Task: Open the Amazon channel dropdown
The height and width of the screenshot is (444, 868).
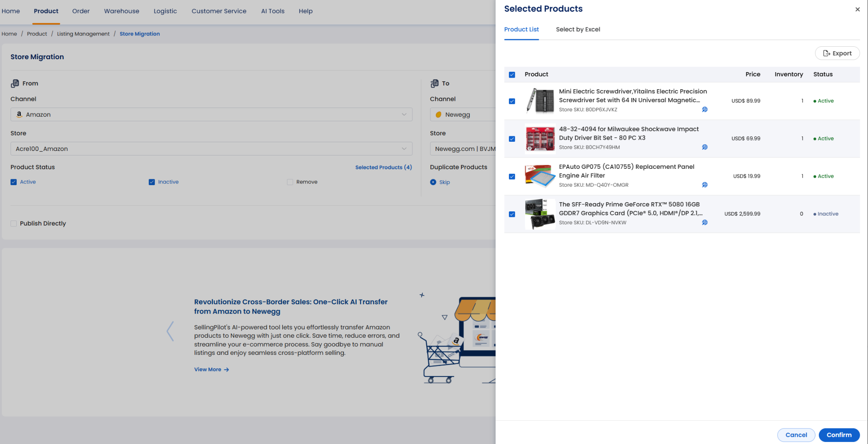Action: (211, 114)
